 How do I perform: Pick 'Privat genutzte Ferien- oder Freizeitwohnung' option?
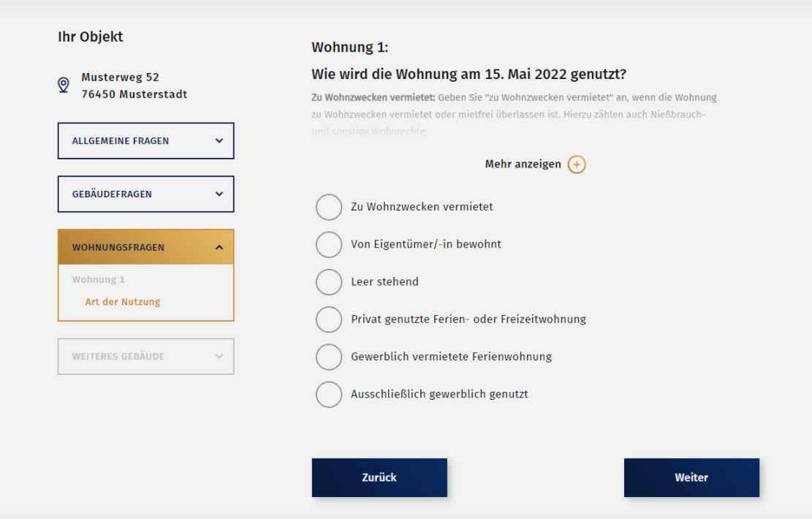pyautogui.click(x=329, y=319)
